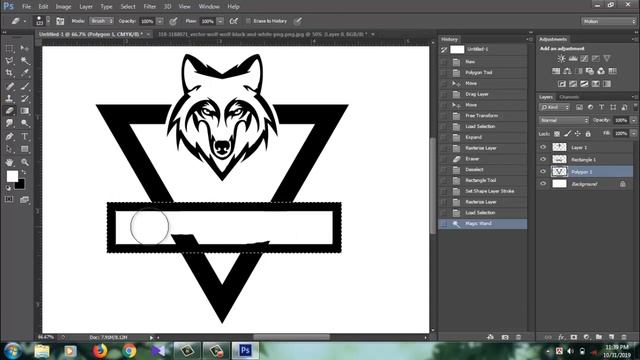
Task: Delete layer with trash icon in Layers panel
Action: (624, 337)
